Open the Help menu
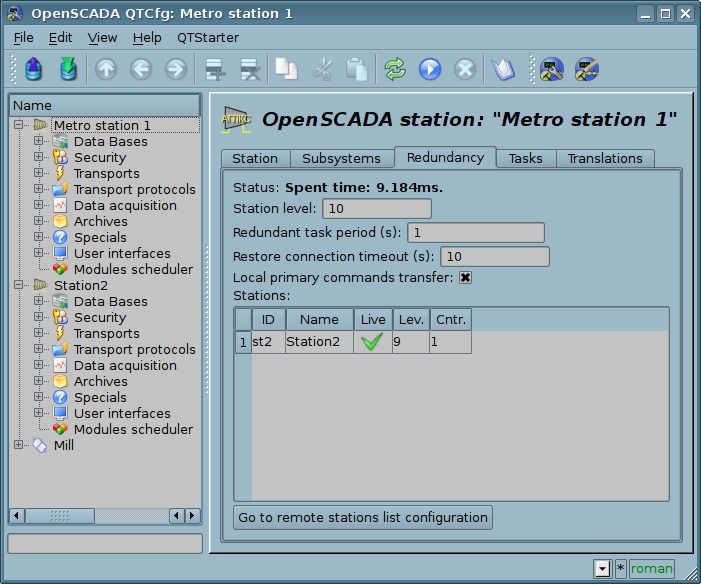Screen dimensions: 701x584 point(147,38)
